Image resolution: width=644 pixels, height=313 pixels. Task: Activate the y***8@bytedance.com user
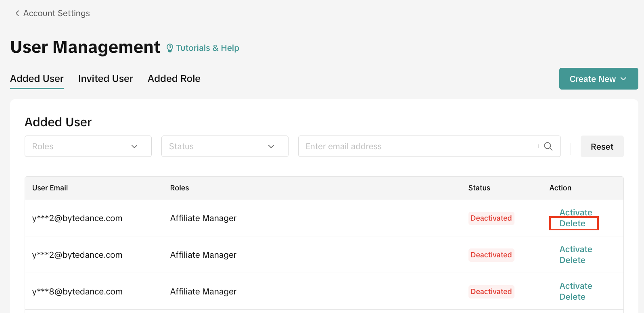(576, 286)
